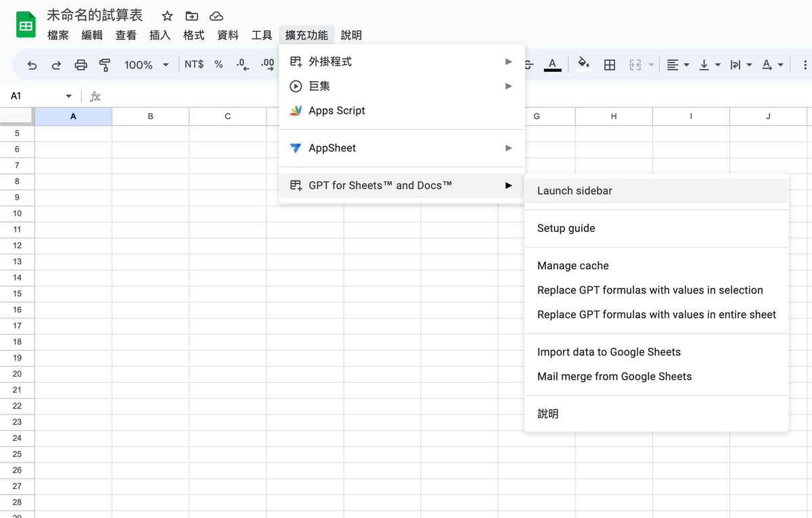Rename the 未命名的試算表 title
The image size is (812, 518).
coord(95,16)
